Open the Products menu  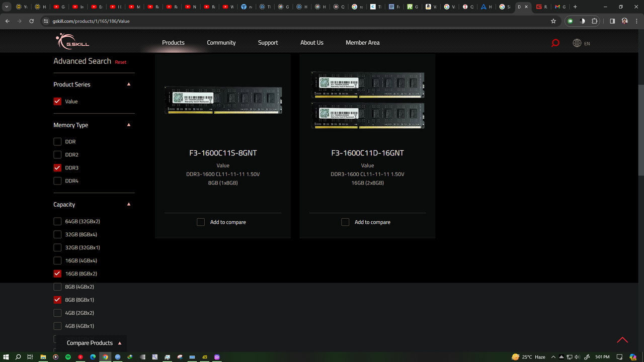coord(173,43)
